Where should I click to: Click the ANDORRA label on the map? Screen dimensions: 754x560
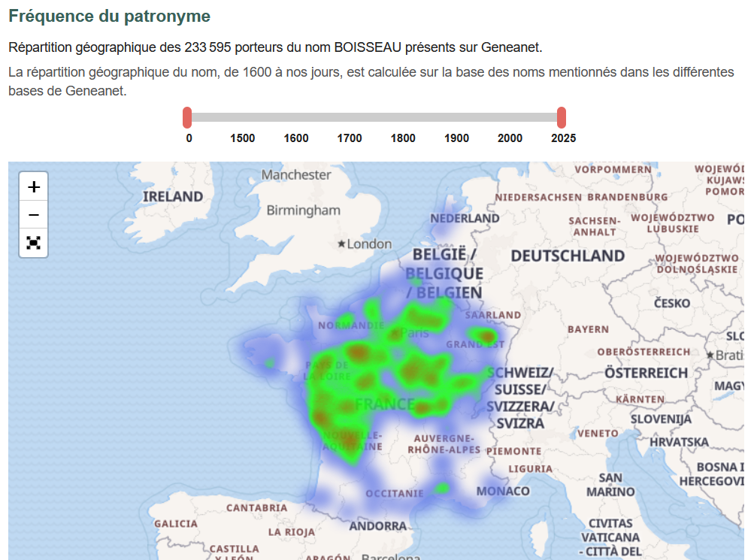pos(377,526)
